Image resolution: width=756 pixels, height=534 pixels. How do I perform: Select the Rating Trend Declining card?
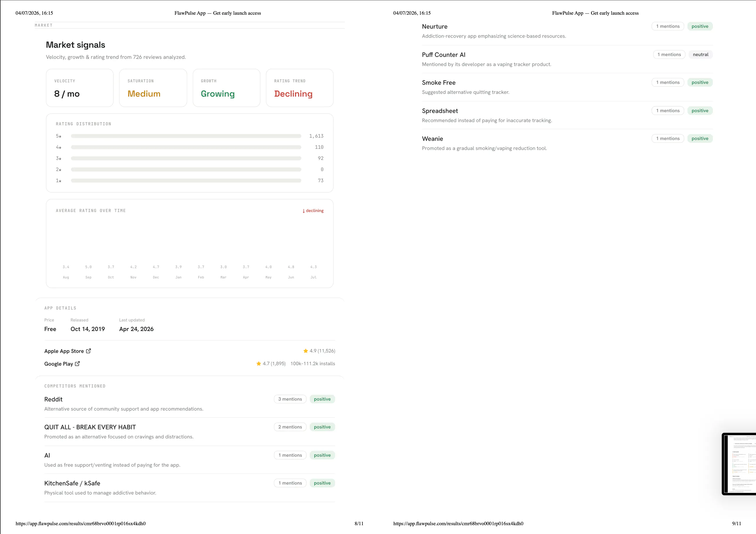(x=300, y=88)
